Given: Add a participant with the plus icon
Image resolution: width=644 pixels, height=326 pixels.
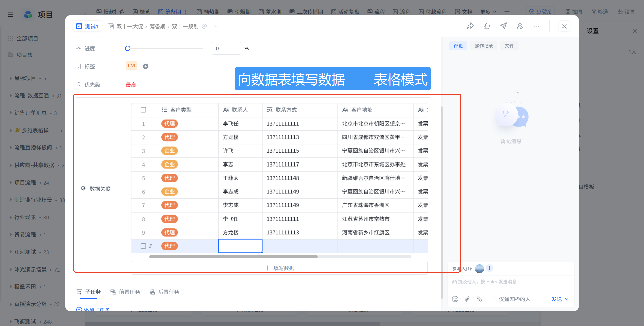Looking at the screenshot, I should pos(489,268).
